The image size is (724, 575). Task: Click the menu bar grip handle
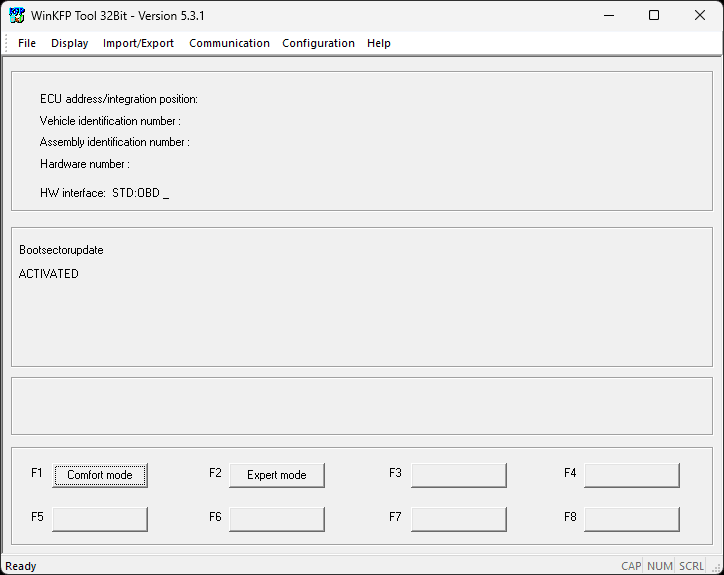point(6,43)
